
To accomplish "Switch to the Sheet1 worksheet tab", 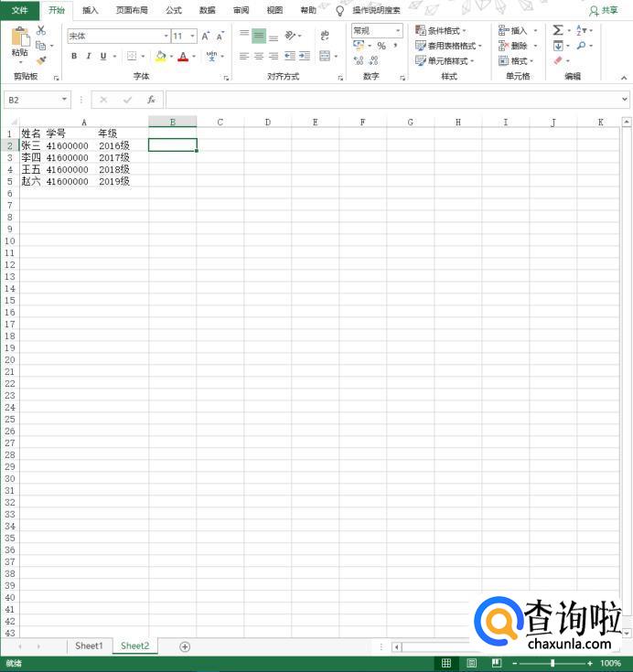I will click(x=89, y=645).
